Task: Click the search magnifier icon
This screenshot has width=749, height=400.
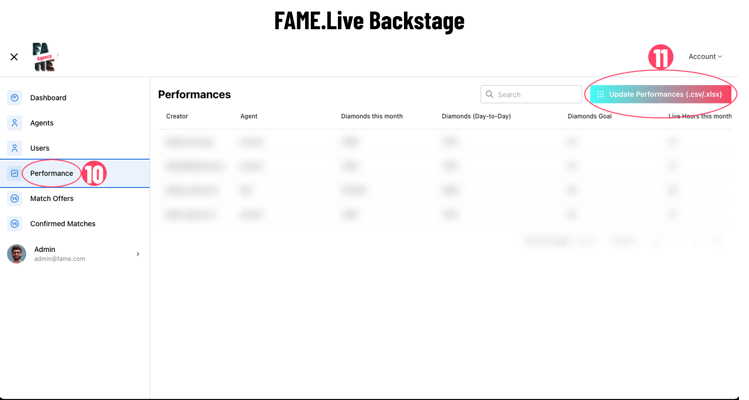Action: pyautogui.click(x=489, y=94)
